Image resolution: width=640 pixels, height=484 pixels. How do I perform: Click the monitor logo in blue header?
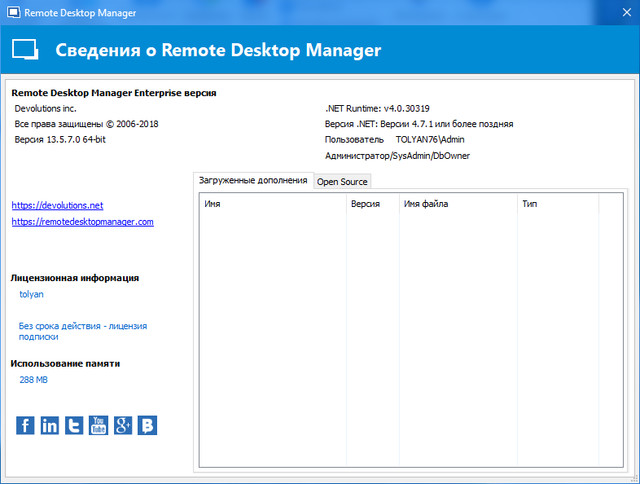point(24,50)
